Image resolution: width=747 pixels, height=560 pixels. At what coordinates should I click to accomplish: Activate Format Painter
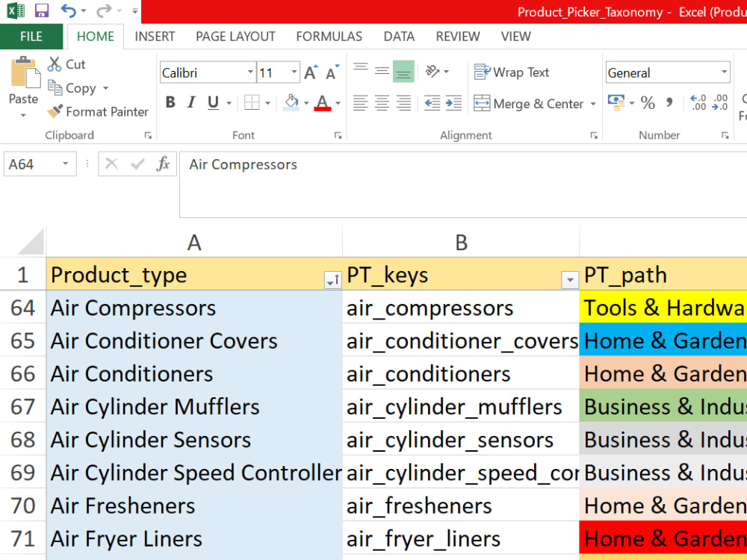(x=98, y=112)
